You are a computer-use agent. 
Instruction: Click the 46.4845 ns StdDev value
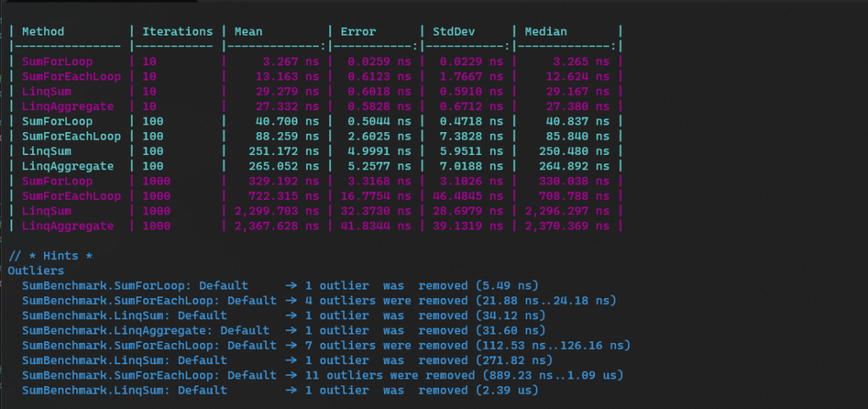point(470,196)
